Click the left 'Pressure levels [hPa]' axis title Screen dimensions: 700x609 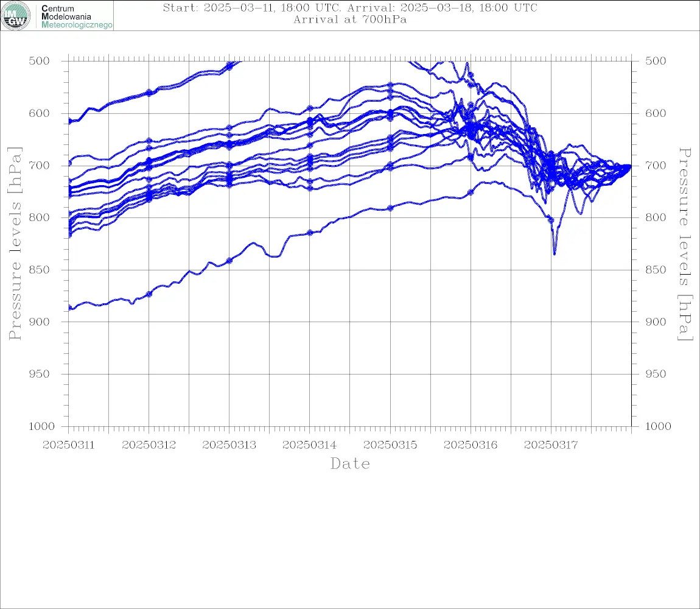click(x=15, y=244)
